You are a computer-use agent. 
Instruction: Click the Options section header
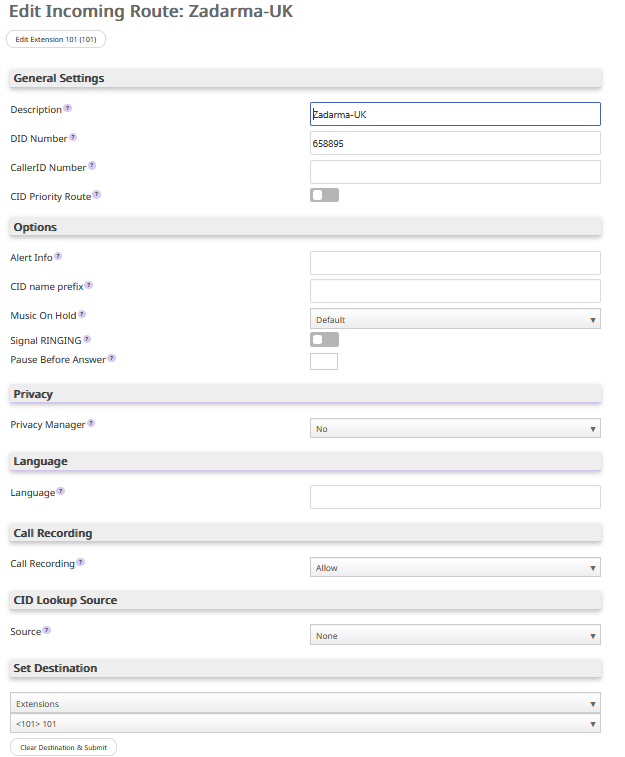click(x=306, y=227)
